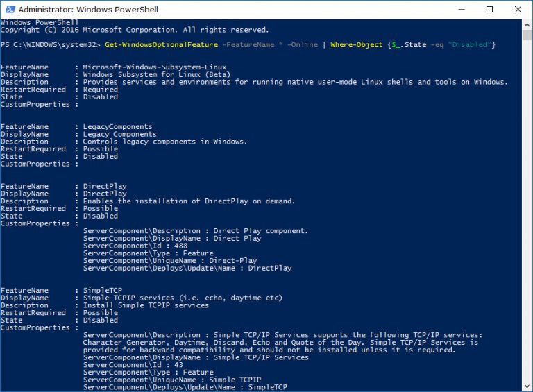Click 'Enables the installation of DirectPlay' description
This screenshot has width=533, height=392.
click(x=189, y=201)
